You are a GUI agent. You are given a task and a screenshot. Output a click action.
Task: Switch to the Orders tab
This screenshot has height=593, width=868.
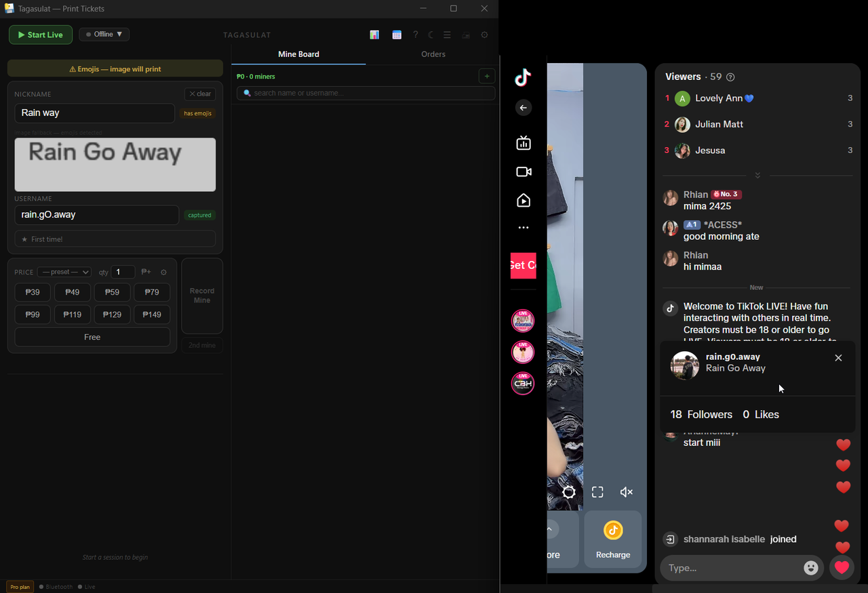pyautogui.click(x=433, y=54)
